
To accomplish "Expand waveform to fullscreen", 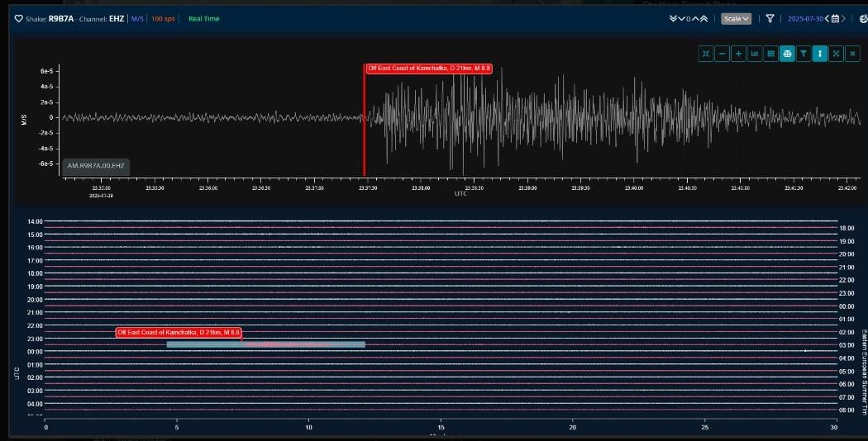I will point(837,54).
